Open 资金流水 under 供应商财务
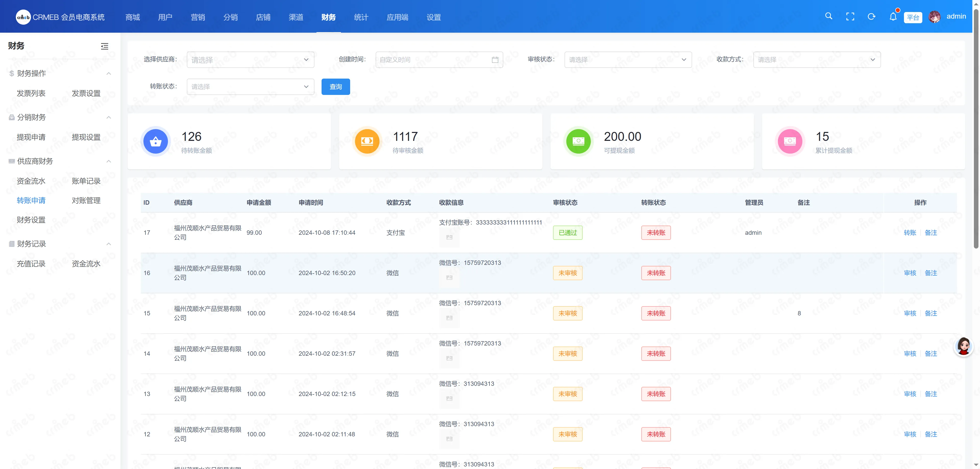Viewport: 980px width, 469px height. pos(31,181)
